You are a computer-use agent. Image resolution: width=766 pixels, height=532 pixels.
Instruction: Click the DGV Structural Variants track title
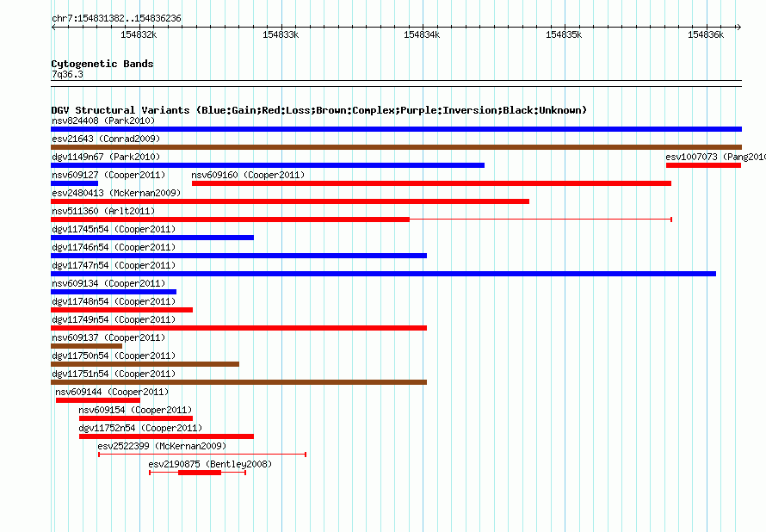point(319,110)
